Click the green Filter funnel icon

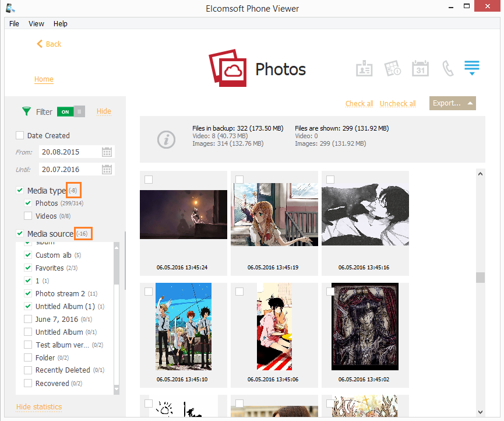tap(26, 111)
